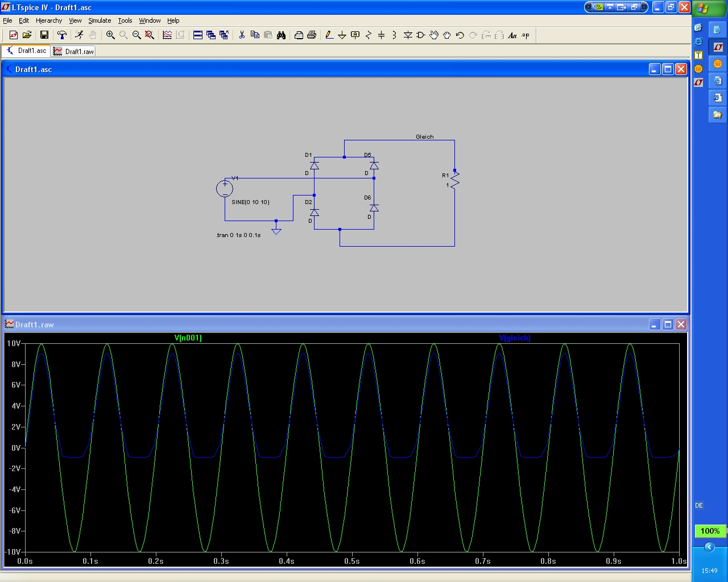Image resolution: width=728 pixels, height=582 pixels.
Task: Click the V(gleich) trace label
Action: 515,338
